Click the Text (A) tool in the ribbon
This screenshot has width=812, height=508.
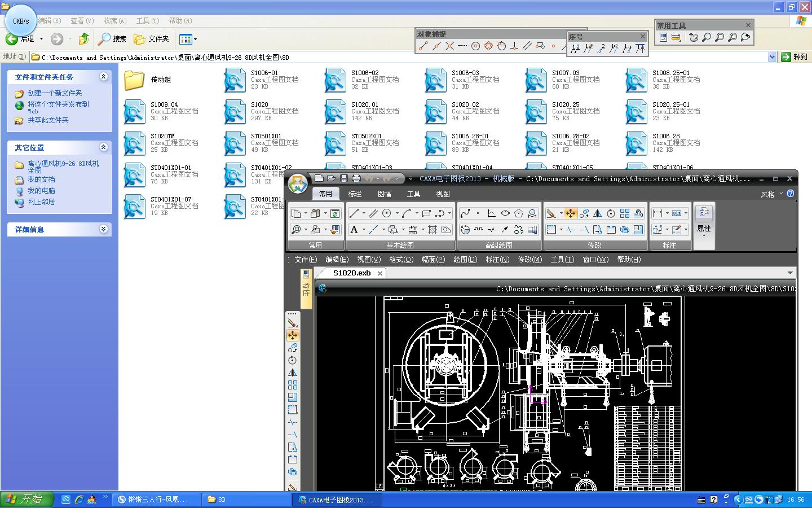[x=354, y=230]
